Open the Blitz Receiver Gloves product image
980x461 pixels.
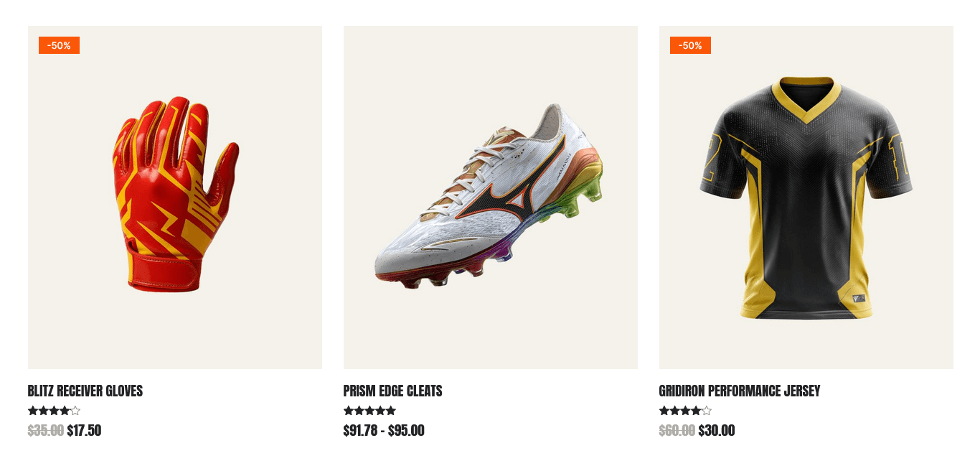click(x=175, y=197)
